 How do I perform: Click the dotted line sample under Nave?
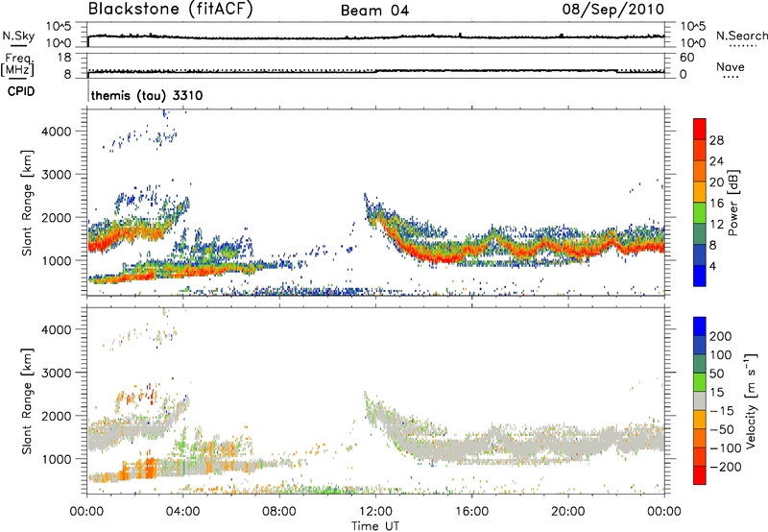(731, 77)
